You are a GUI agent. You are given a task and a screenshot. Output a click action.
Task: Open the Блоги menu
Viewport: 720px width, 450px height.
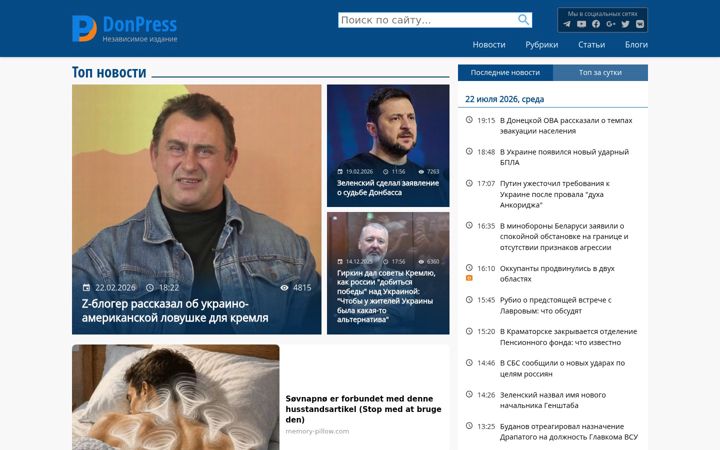click(x=636, y=45)
